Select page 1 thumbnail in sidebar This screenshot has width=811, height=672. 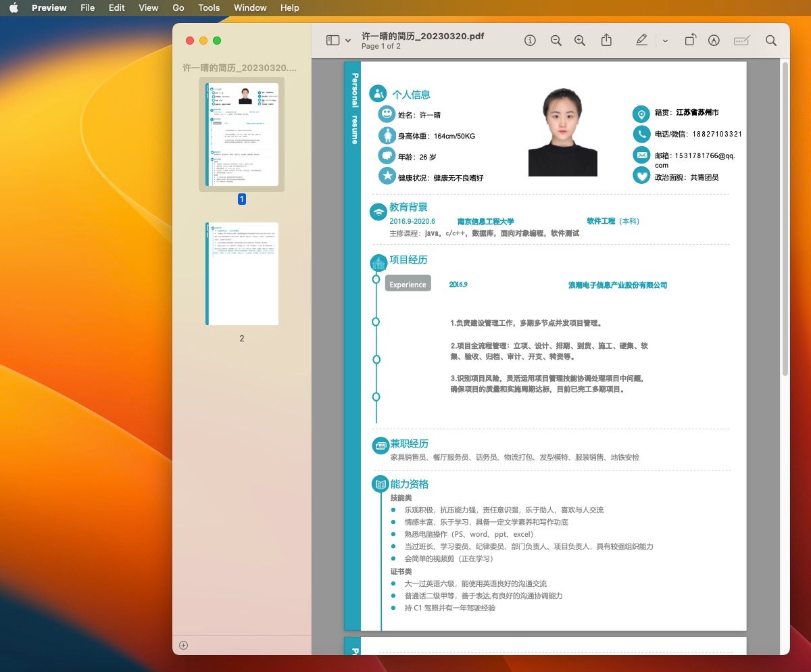pos(242,135)
